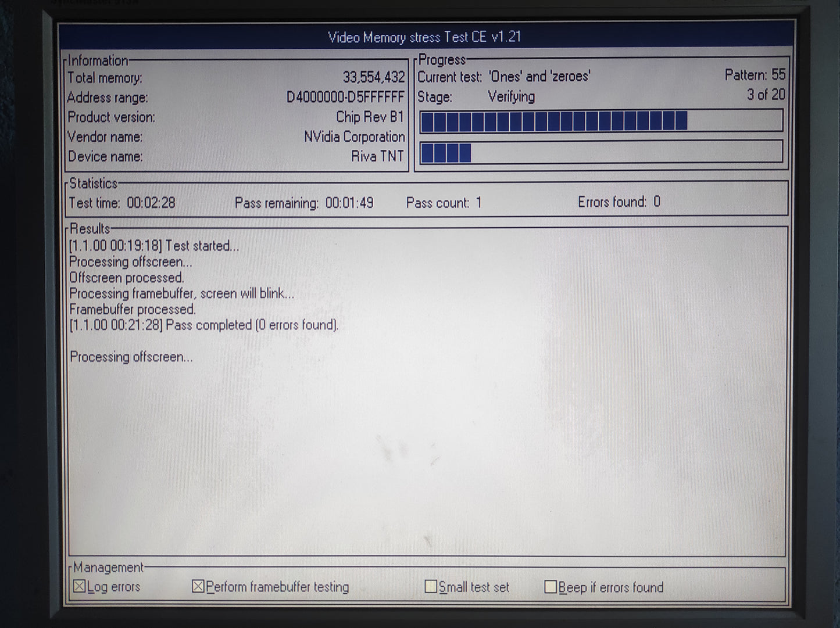The width and height of the screenshot is (840, 628).
Task: Click the Pass count value
Action: [478, 203]
